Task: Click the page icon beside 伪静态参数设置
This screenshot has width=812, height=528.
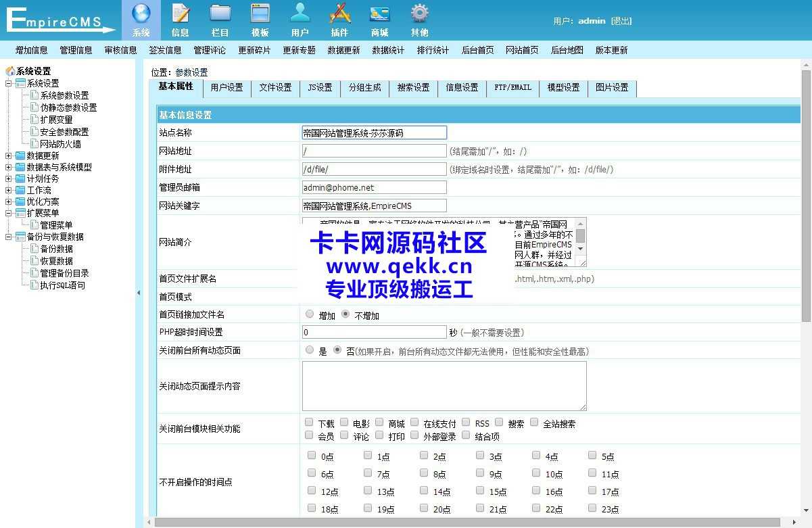Action: coord(34,107)
